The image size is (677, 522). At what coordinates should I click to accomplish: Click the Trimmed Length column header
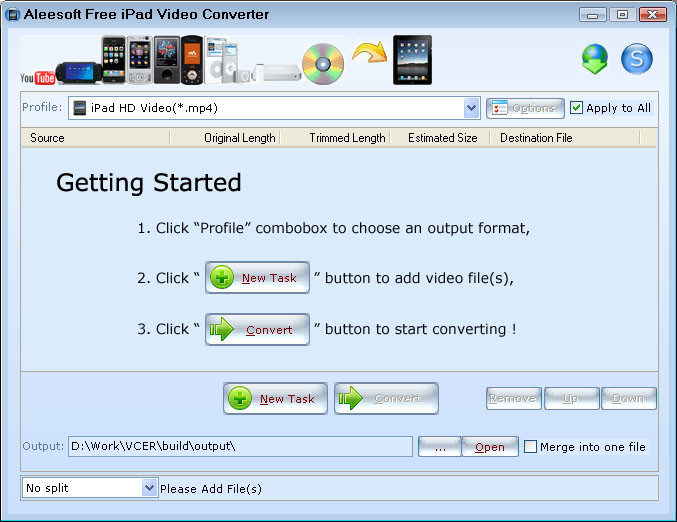(x=335, y=138)
